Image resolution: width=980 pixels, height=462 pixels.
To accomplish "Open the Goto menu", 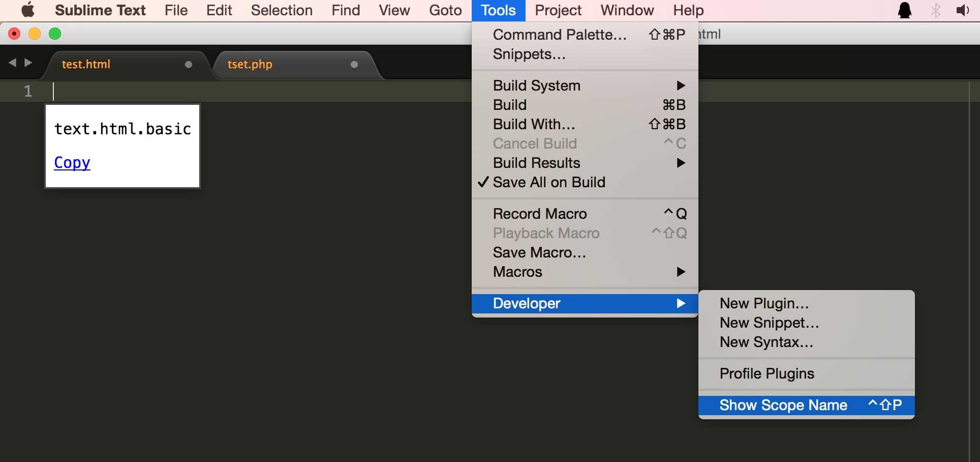I will point(445,10).
